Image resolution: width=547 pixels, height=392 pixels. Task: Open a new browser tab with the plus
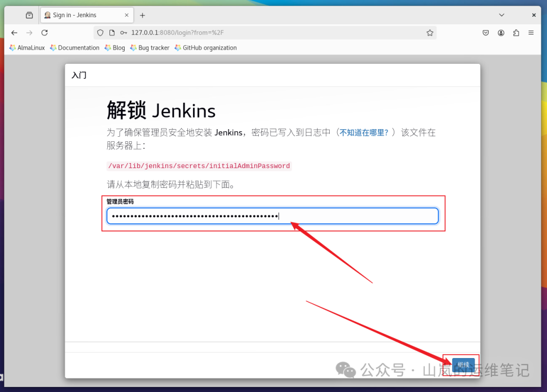pos(142,15)
